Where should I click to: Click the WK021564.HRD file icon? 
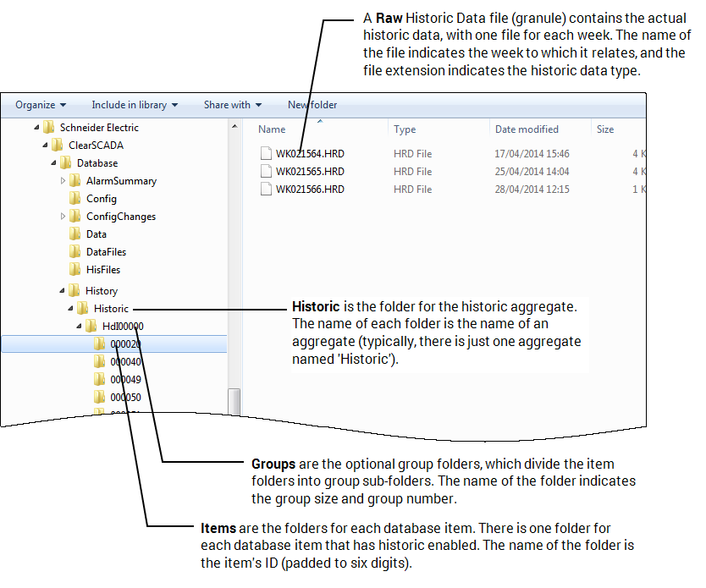click(266, 153)
